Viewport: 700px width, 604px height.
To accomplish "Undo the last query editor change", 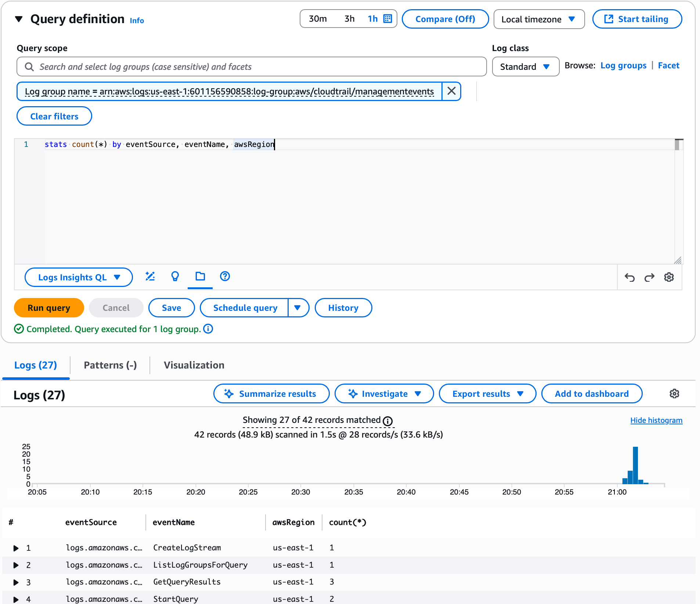I will (x=629, y=277).
